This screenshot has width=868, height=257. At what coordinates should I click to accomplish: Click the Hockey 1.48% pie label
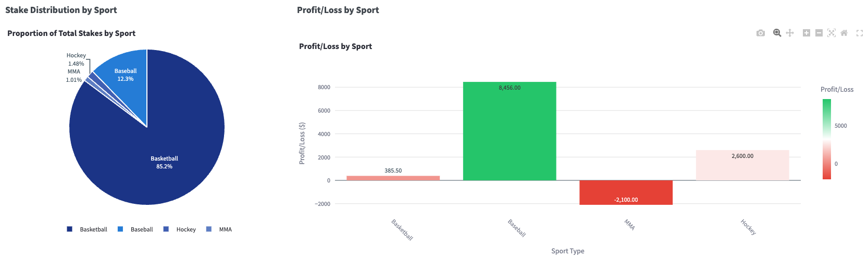(76, 59)
